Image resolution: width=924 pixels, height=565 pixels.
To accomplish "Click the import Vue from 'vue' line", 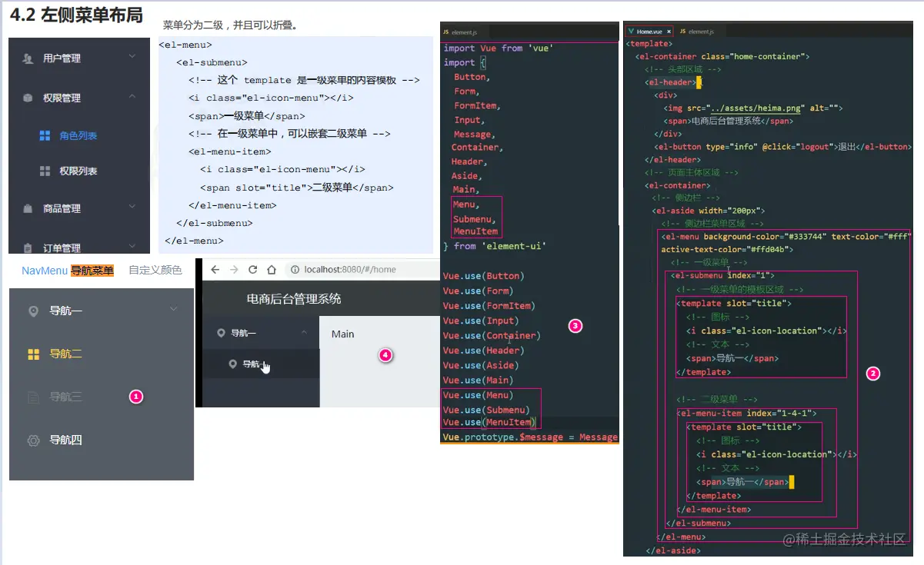I will [x=499, y=48].
